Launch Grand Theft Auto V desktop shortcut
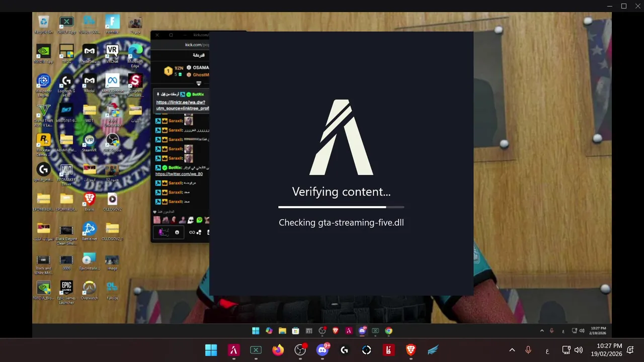The image size is (644, 362). coord(43,115)
